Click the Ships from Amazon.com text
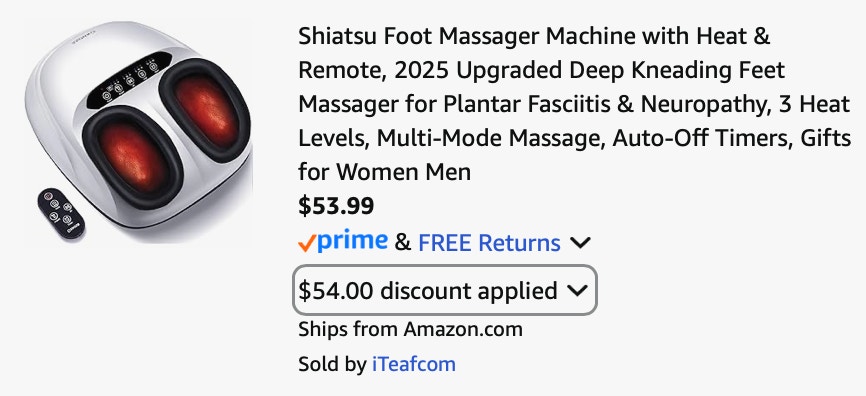 click(x=410, y=329)
